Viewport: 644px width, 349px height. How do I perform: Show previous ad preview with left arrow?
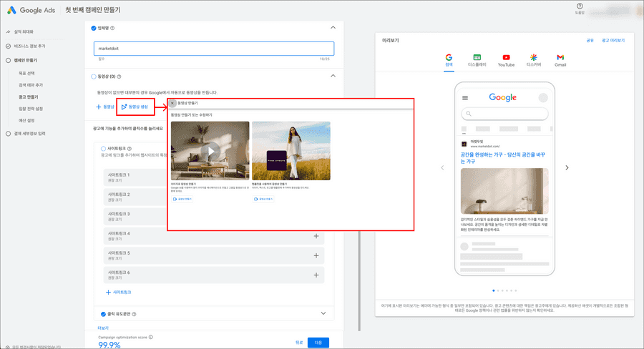(442, 167)
